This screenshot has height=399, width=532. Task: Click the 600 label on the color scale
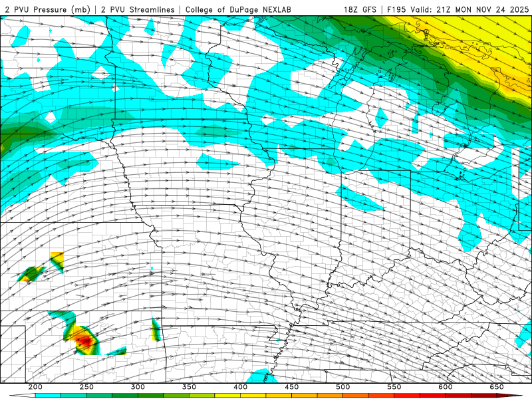tap(446, 387)
